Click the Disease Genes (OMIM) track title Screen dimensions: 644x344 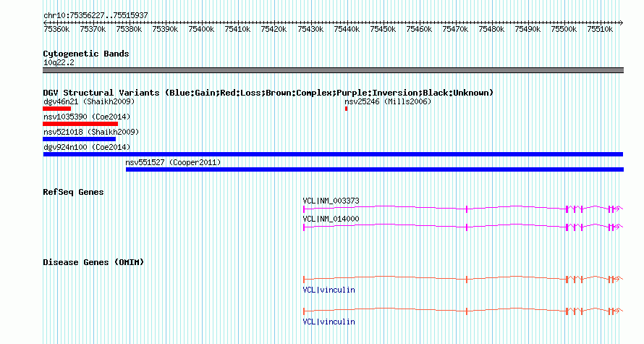pyautogui.click(x=93, y=263)
